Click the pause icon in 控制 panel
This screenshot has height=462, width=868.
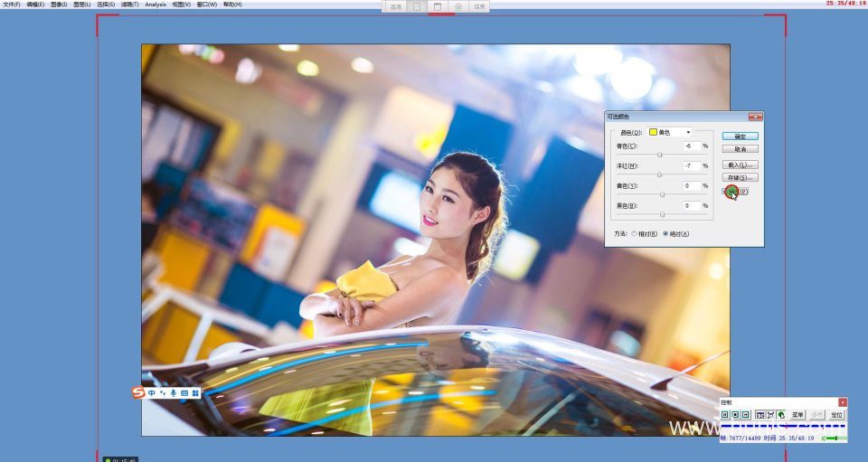pos(724,414)
